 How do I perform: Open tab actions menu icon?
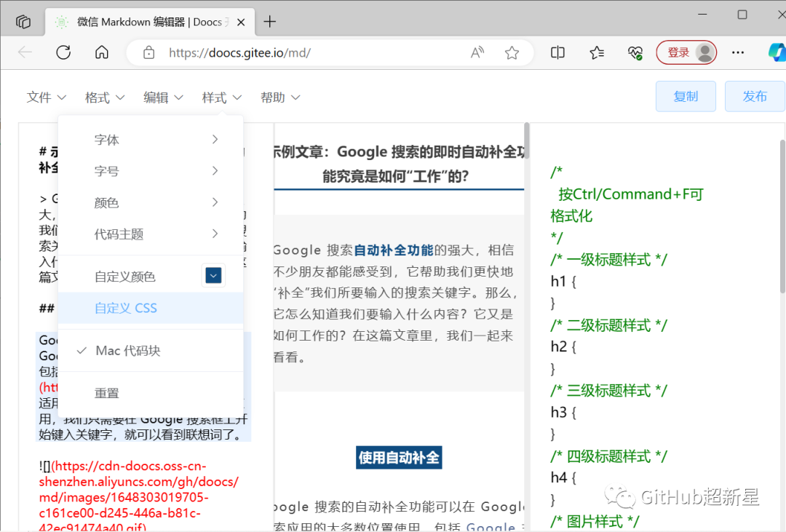pyautogui.click(x=23, y=22)
